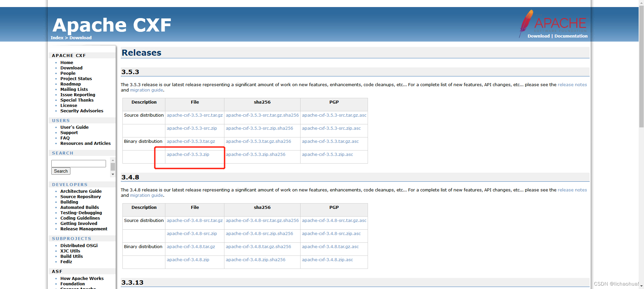The image size is (644, 289).
Task: Open Project Status in sidebar
Action: pos(76,79)
